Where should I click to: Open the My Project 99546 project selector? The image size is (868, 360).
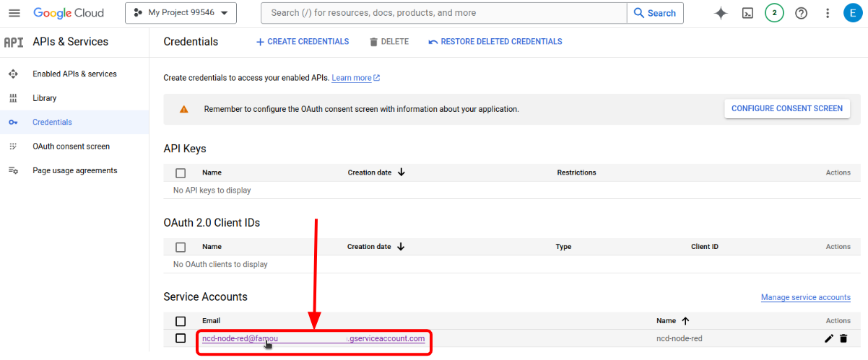click(x=181, y=13)
